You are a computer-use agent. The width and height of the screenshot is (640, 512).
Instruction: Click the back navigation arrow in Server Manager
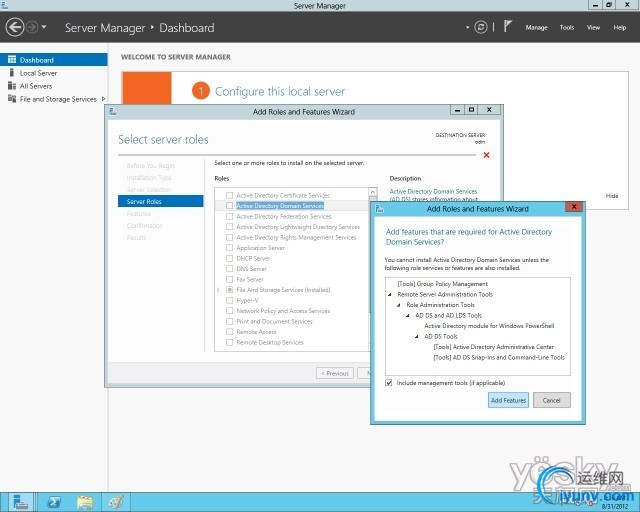tap(15, 27)
